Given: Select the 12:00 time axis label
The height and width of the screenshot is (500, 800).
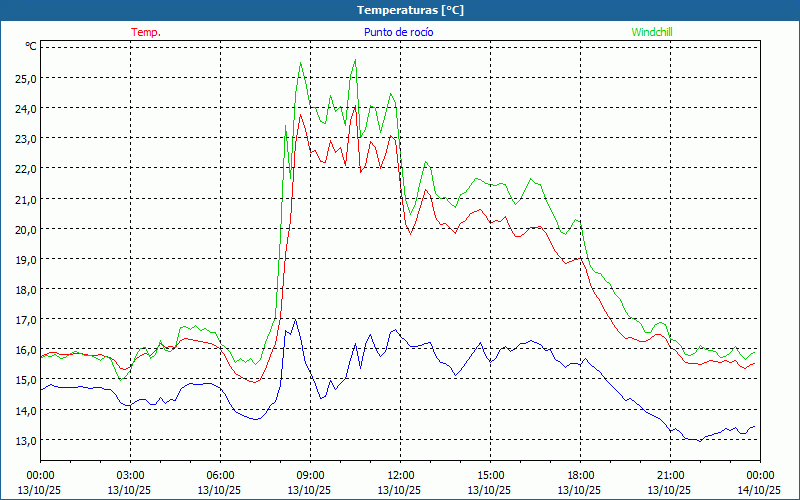Looking at the screenshot, I should (x=400, y=475).
